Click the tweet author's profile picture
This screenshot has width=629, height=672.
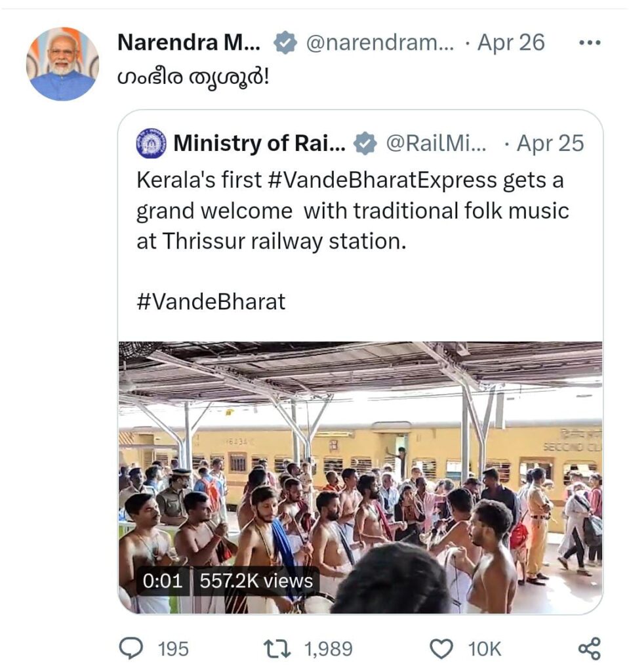(62, 64)
